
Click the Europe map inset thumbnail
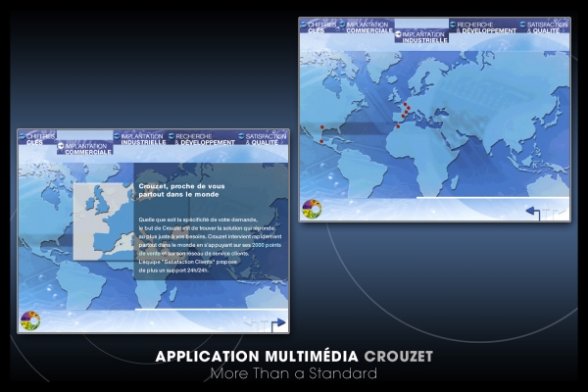pos(103,220)
